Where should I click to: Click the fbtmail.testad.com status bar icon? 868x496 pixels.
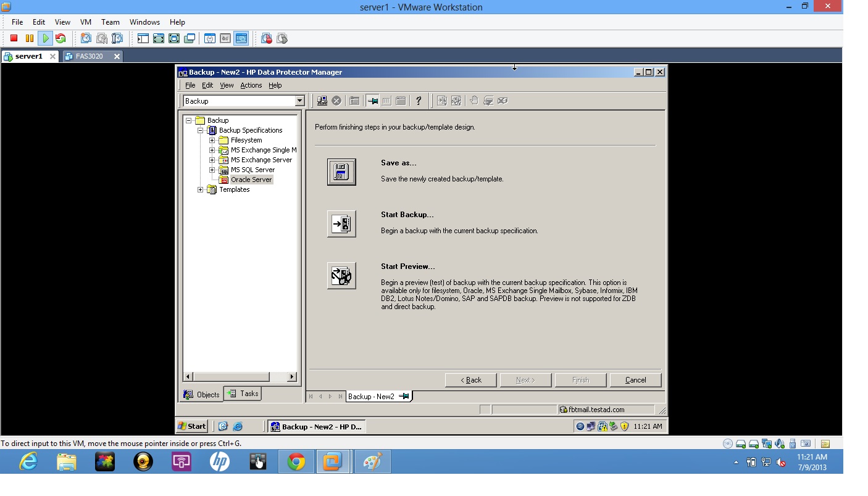point(564,409)
